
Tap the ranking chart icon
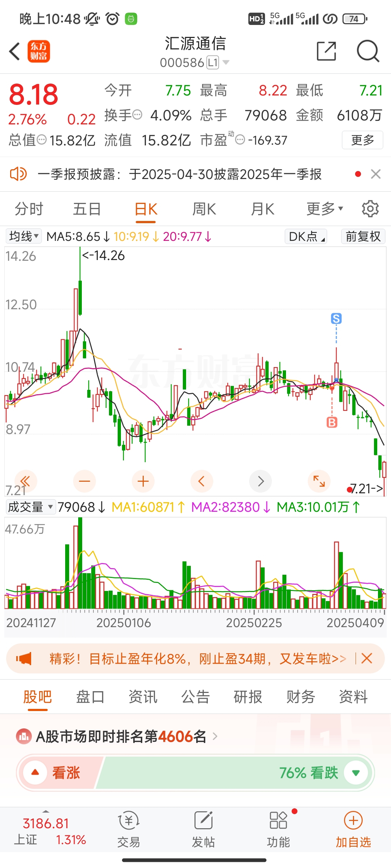point(24,736)
